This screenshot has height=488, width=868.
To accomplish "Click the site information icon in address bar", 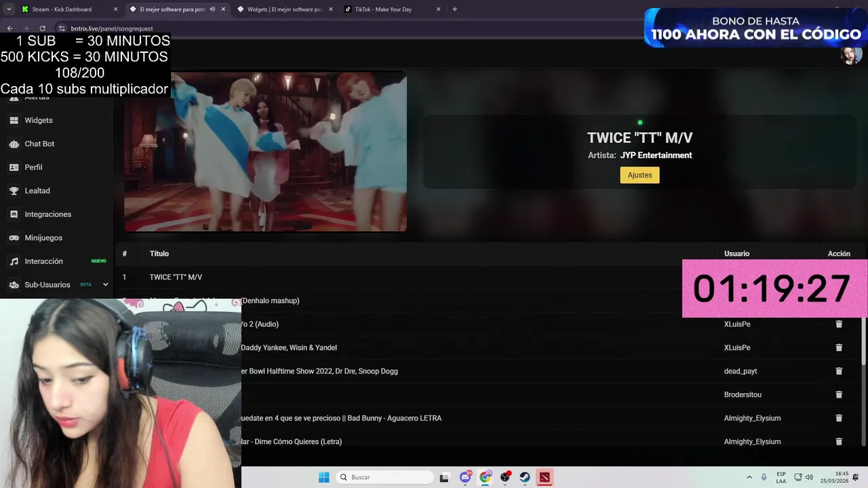I will click(x=62, y=28).
